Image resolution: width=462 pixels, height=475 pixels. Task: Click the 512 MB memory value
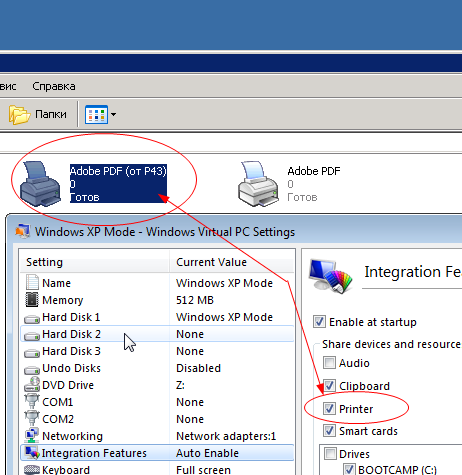pos(195,300)
